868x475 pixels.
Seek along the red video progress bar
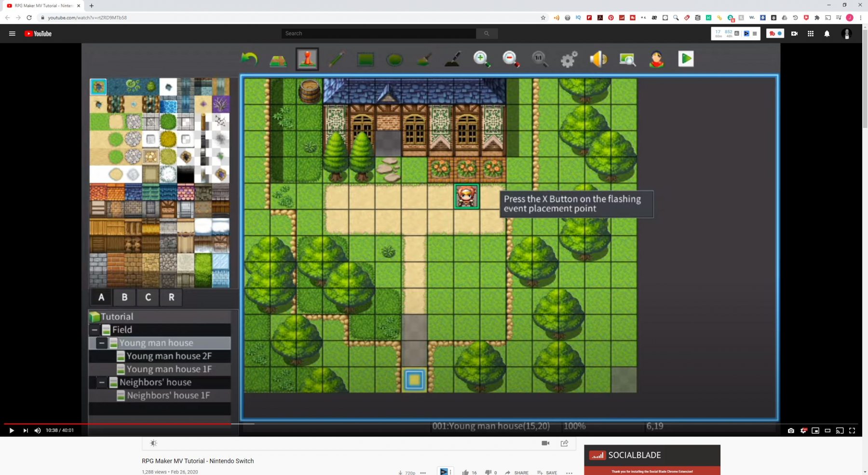tap(118, 424)
